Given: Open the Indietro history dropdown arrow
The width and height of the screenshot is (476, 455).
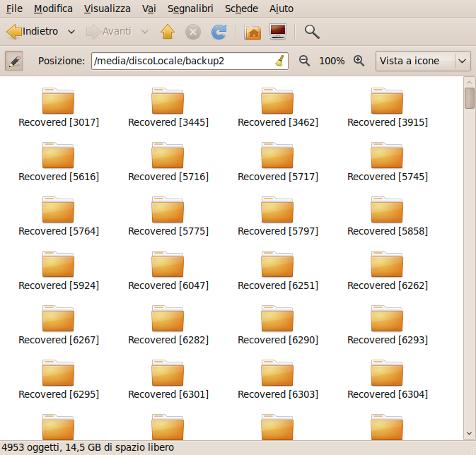Looking at the screenshot, I should (71, 32).
